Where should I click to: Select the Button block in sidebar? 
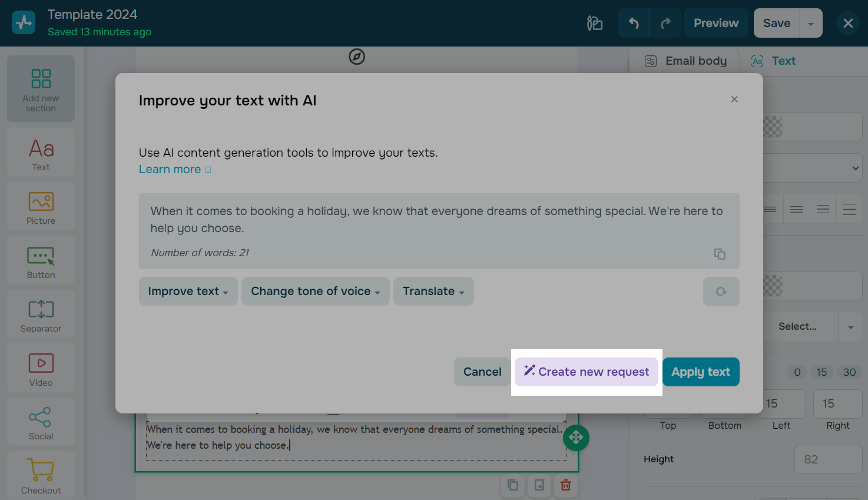[41, 260]
